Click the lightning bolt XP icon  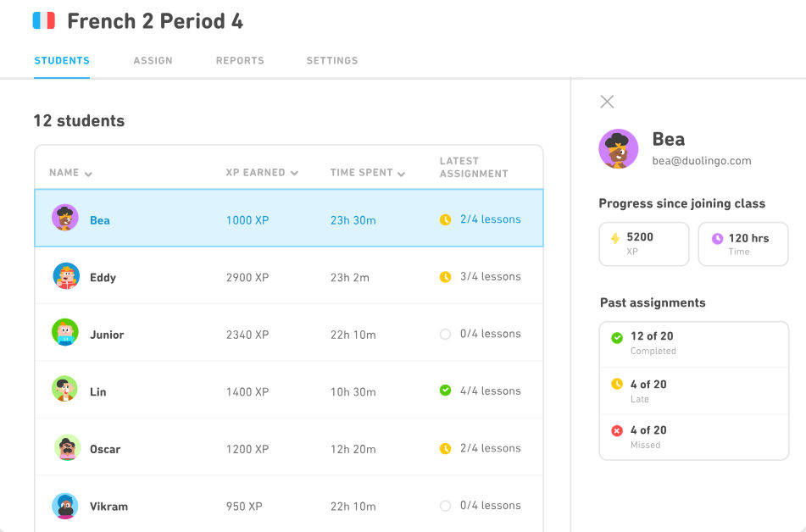[x=615, y=239]
